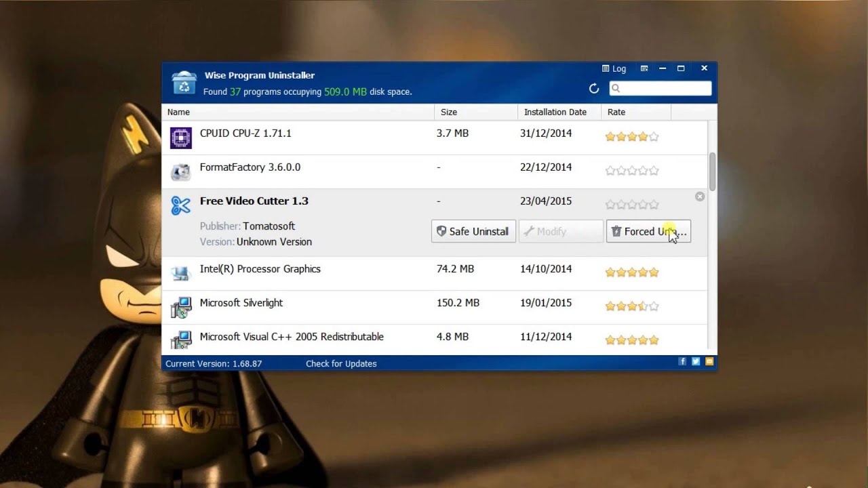868x488 pixels.
Task: Select the CPUID CPU-Z 1.71.1 entry
Action: pos(434,138)
